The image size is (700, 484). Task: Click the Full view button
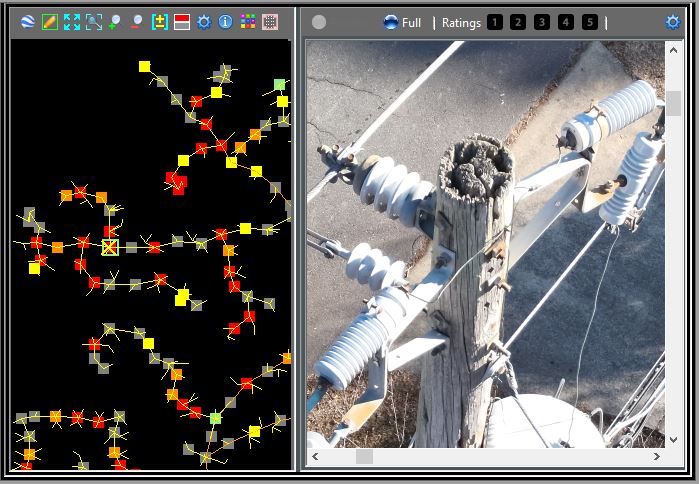tap(402, 22)
